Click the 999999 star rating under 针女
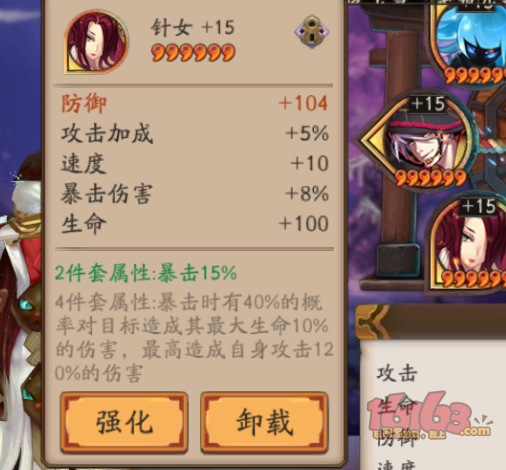 (x=193, y=53)
